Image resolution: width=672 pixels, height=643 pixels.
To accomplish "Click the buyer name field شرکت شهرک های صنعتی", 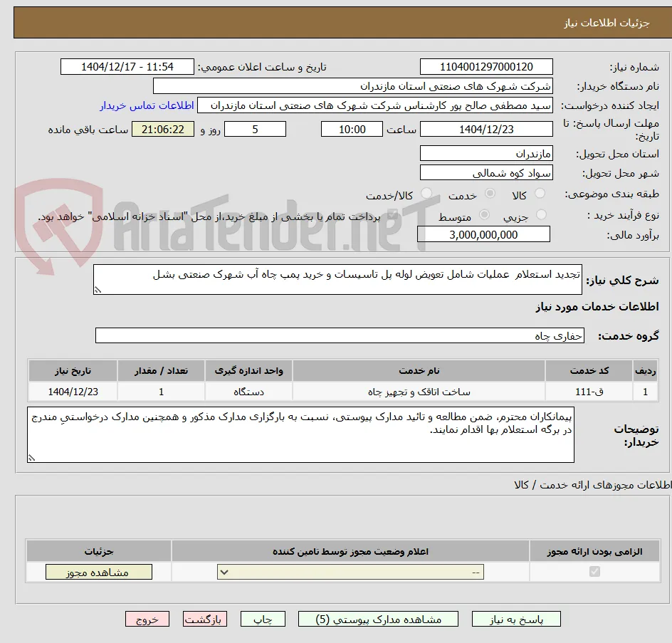I will tap(352, 86).
